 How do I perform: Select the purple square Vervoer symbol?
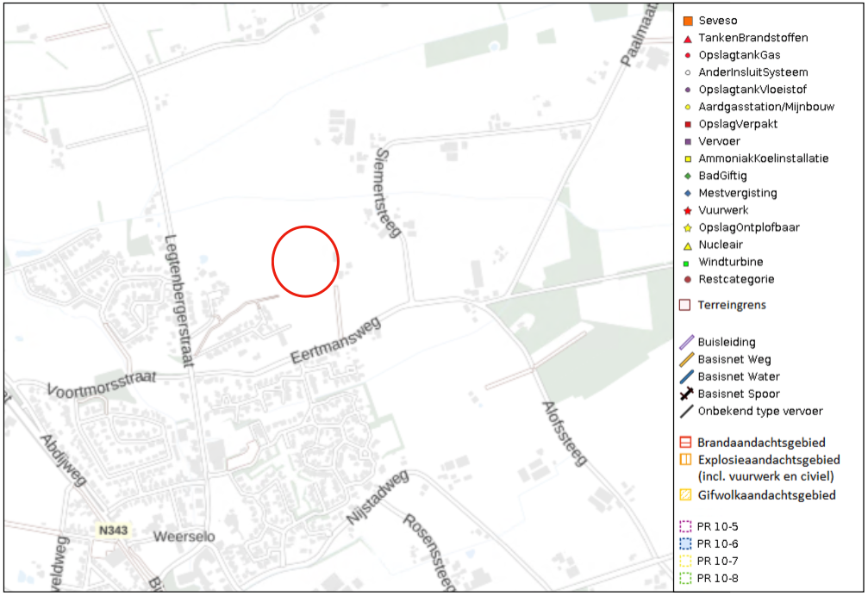(x=688, y=141)
